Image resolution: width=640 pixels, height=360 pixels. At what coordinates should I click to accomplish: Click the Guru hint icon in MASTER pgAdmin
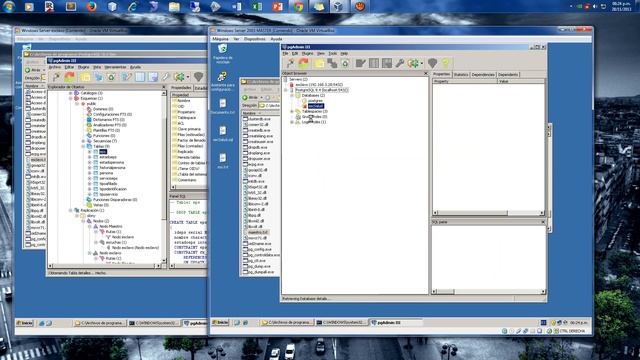[x=433, y=63]
